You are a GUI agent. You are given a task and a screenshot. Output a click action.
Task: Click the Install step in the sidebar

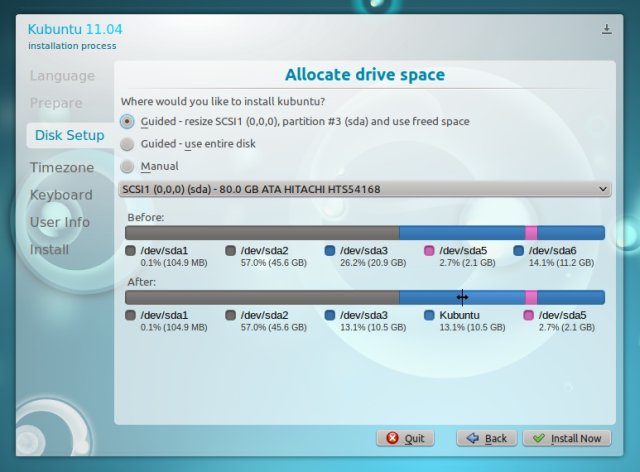pyautogui.click(x=49, y=249)
